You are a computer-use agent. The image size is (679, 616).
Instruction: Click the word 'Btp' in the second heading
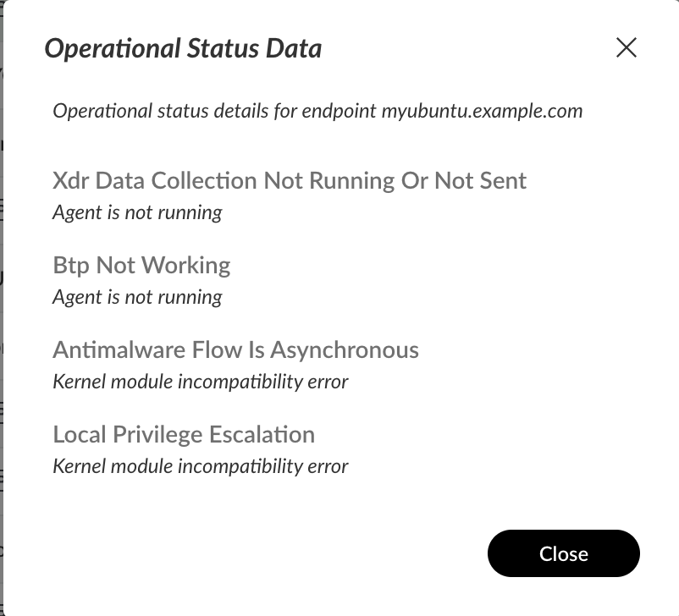click(71, 265)
